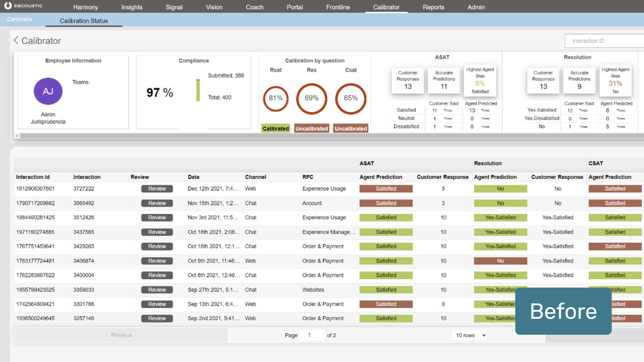Viewport: 644px width, 362px height.
Task: Click the 65% Csat calibration circle
Action: pyautogui.click(x=350, y=98)
